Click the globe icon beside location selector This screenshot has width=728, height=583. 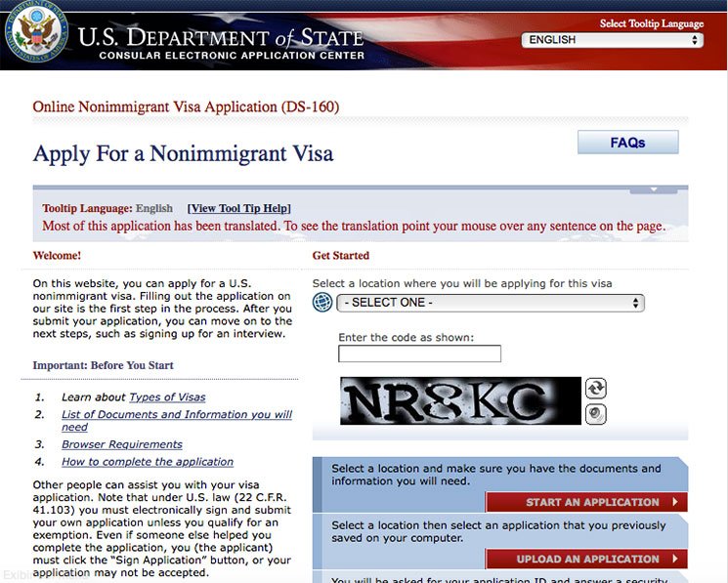(322, 303)
